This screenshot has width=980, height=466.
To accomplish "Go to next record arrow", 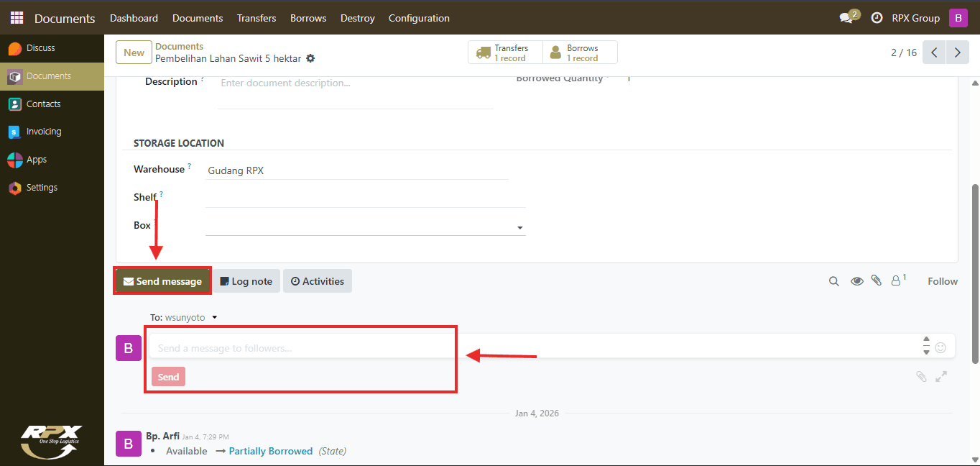I will point(957,52).
